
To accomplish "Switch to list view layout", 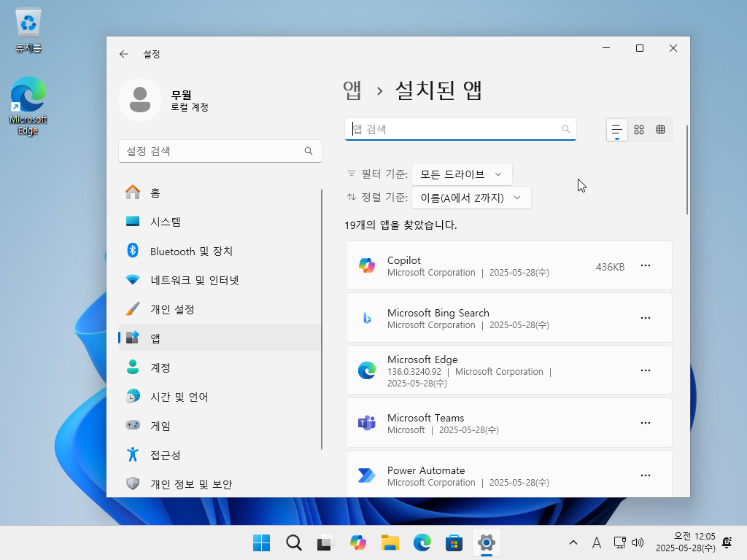I will pos(617,130).
